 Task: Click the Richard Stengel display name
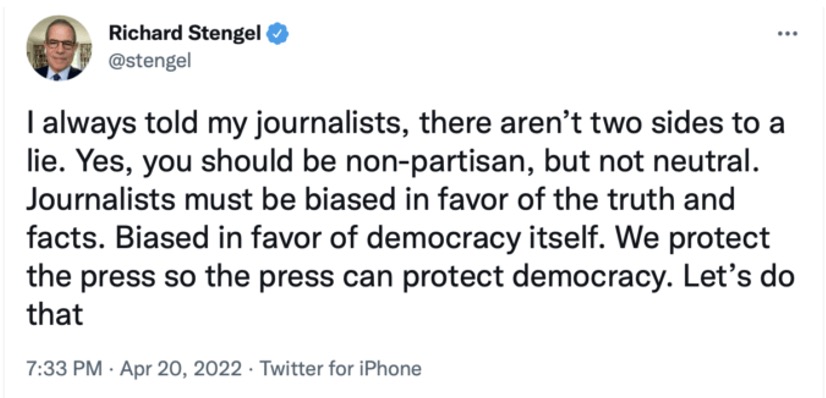[185, 35]
